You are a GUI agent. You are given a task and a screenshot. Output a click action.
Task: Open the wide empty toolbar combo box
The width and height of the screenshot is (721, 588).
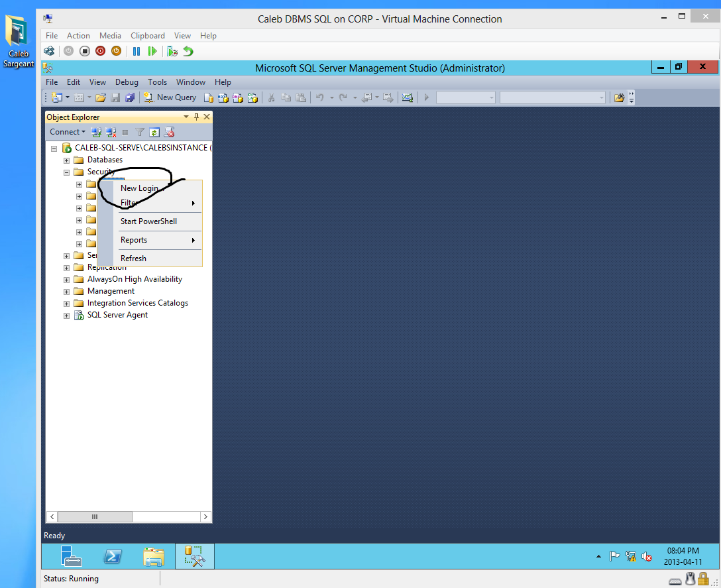(552, 97)
